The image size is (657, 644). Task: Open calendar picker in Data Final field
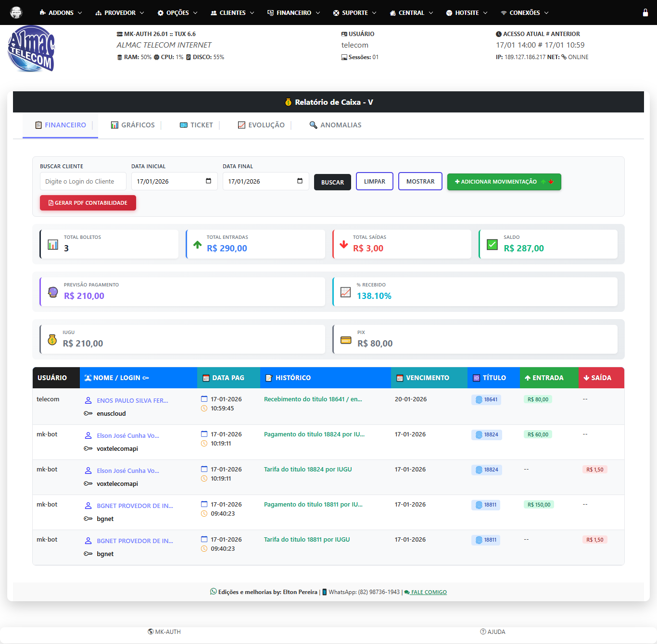coord(300,181)
